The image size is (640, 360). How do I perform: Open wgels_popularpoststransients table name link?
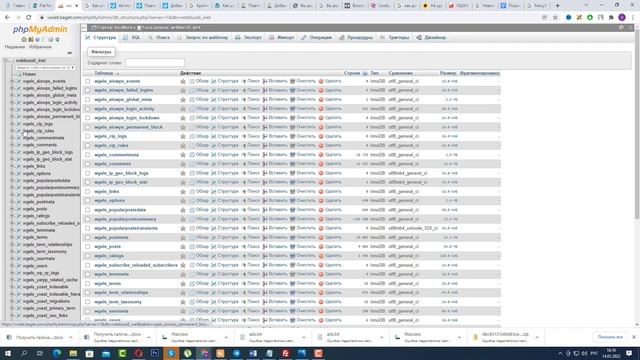(126, 228)
